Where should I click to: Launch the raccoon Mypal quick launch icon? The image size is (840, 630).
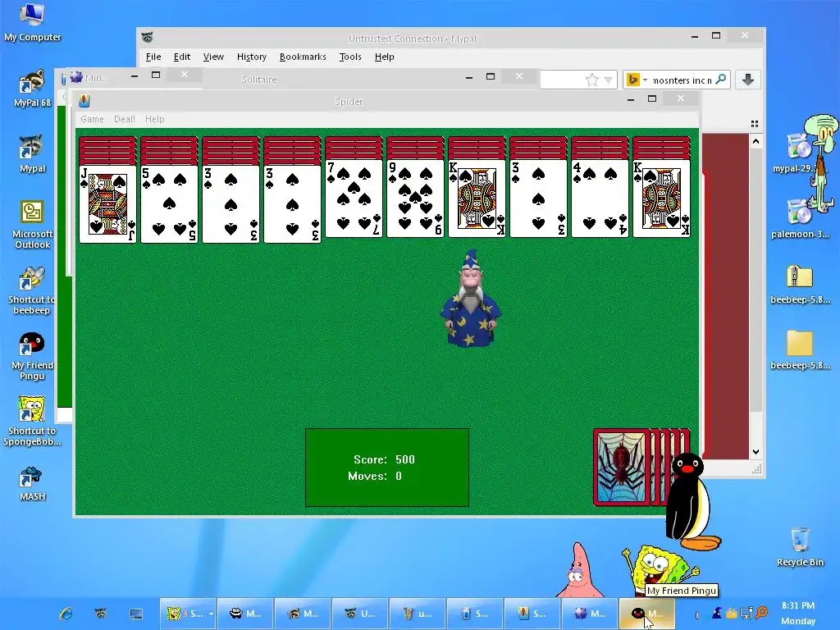101,614
